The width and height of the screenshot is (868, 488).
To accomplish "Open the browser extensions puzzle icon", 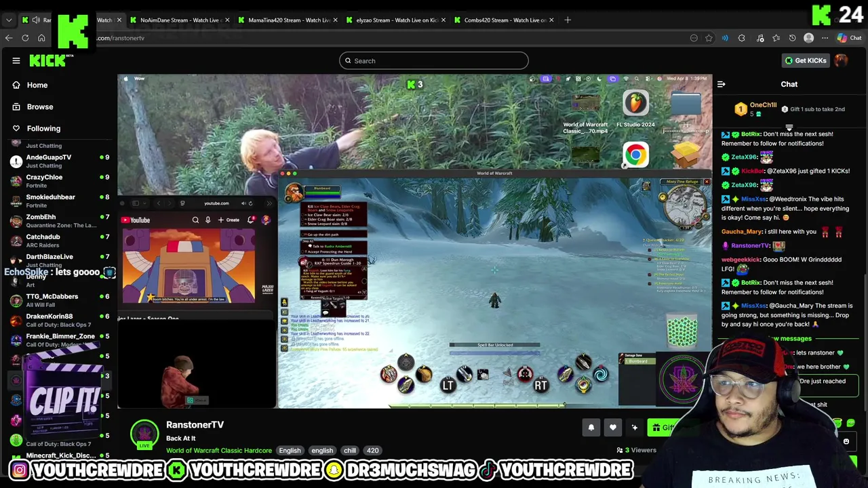I will tap(741, 38).
